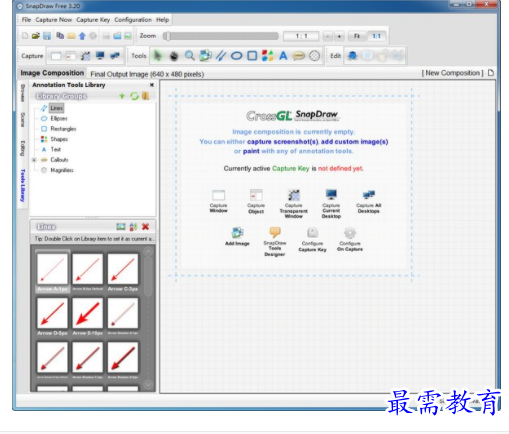The width and height of the screenshot is (509, 434).
Task: Send by email envelope icon
Action: point(71,36)
